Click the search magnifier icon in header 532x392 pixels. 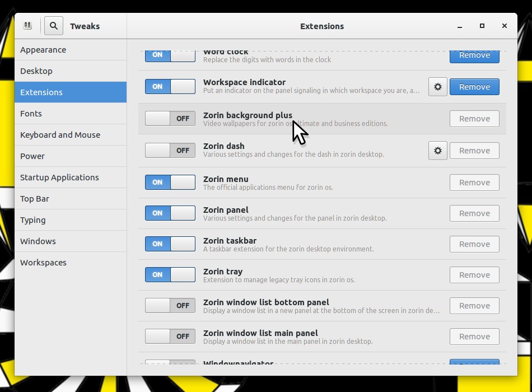pyautogui.click(x=53, y=26)
